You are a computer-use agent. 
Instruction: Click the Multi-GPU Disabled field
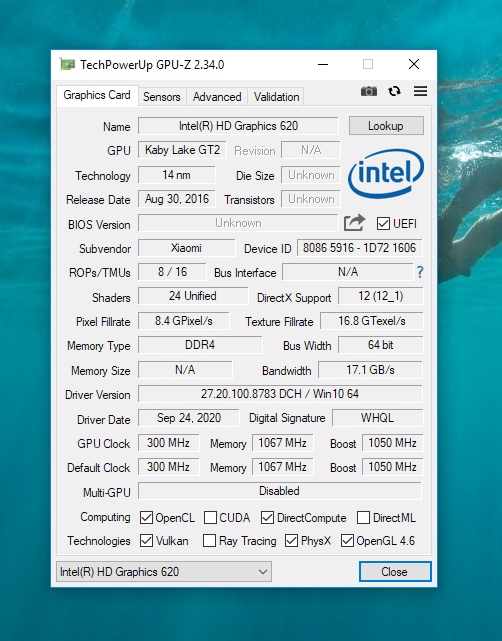pyautogui.click(x=280, y=491)
